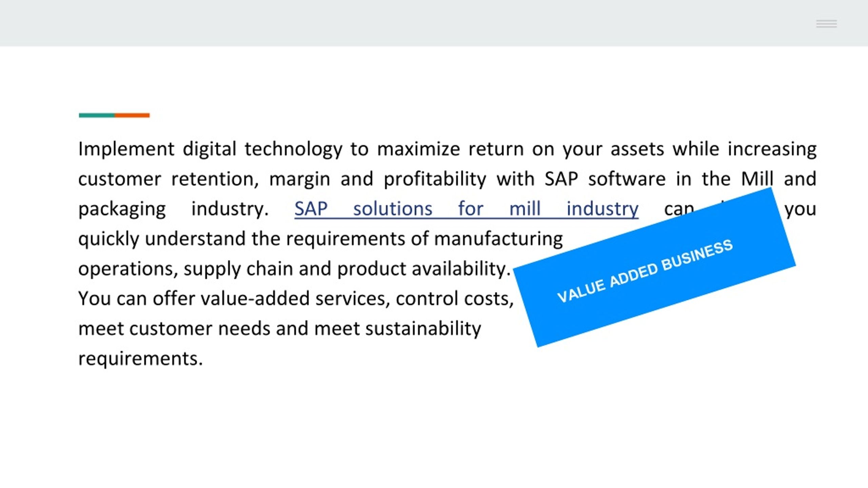Screen dimensions: 868x488
Task: Click the word Implement starting the paragraph
Action: tap(126, 149)
